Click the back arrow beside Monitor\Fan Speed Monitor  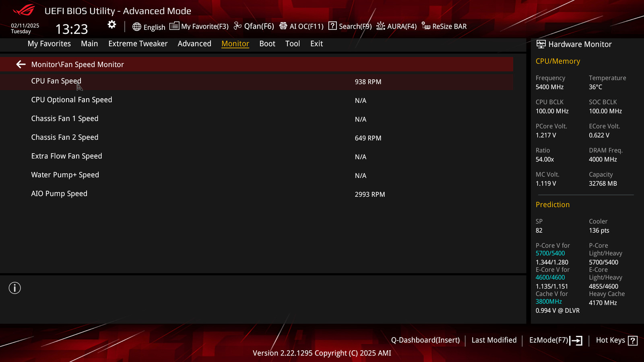(21, 64)
